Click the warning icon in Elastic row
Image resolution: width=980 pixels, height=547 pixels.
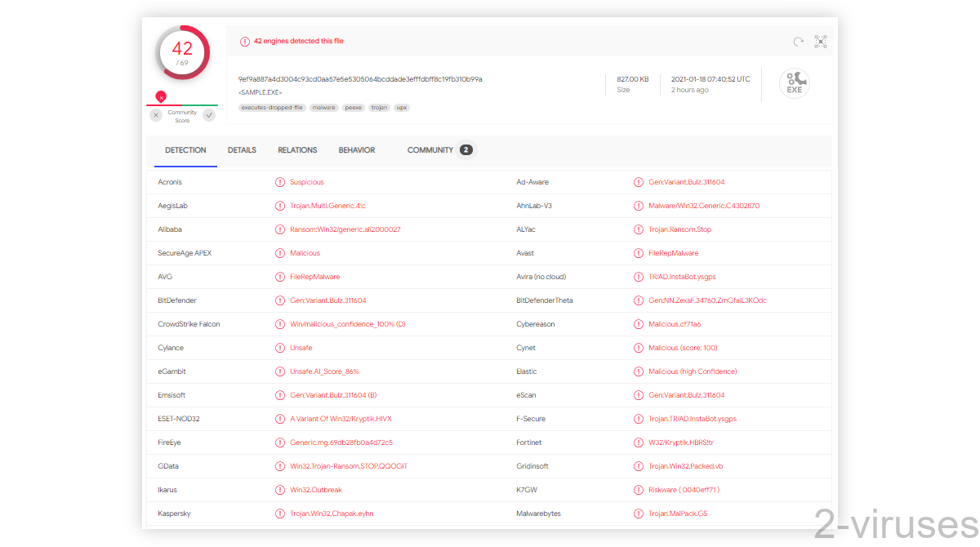[x=639, y=371]
